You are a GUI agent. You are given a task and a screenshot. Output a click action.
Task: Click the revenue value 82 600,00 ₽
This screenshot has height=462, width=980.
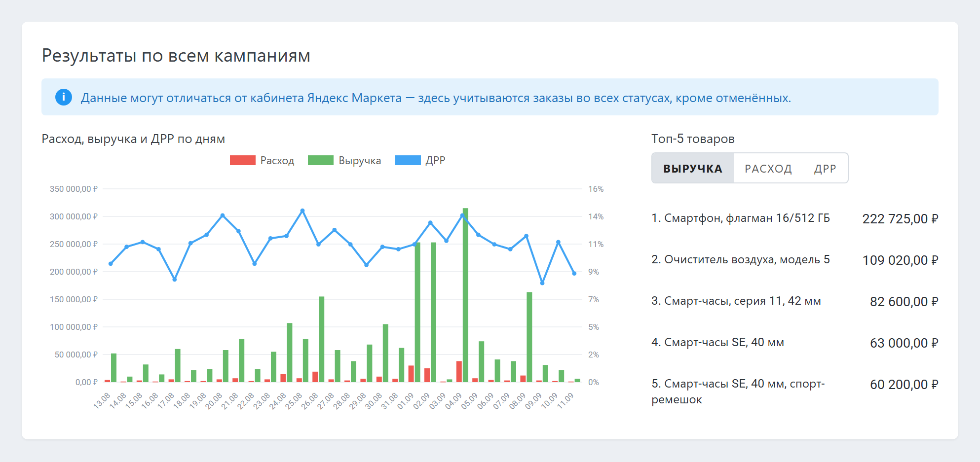(904, 302)
